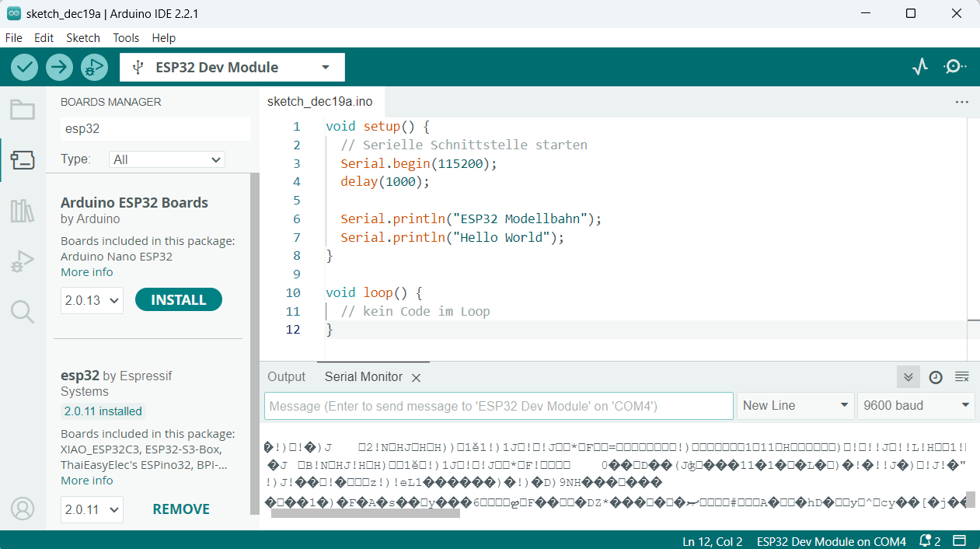Open the File menu

[14, 37]
